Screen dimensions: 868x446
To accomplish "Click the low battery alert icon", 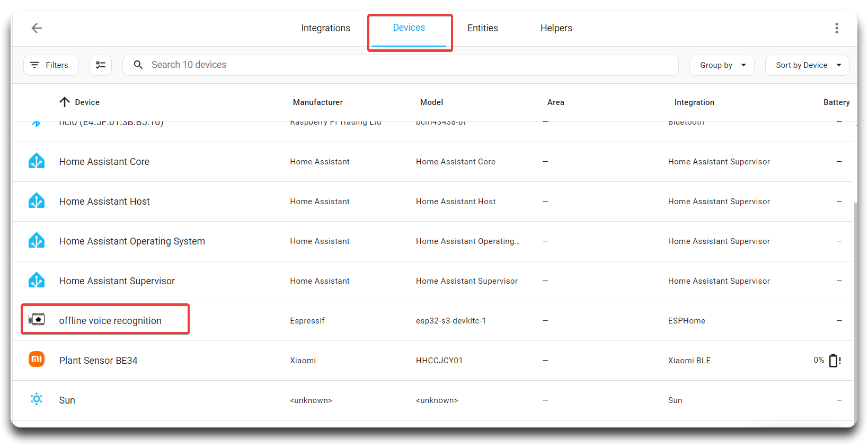I will (x=835, y=361).
